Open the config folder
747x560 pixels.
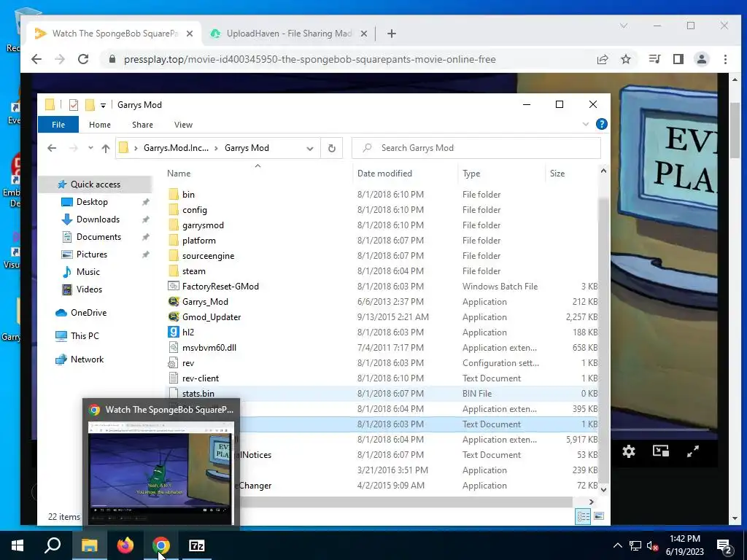pos(194,209)
